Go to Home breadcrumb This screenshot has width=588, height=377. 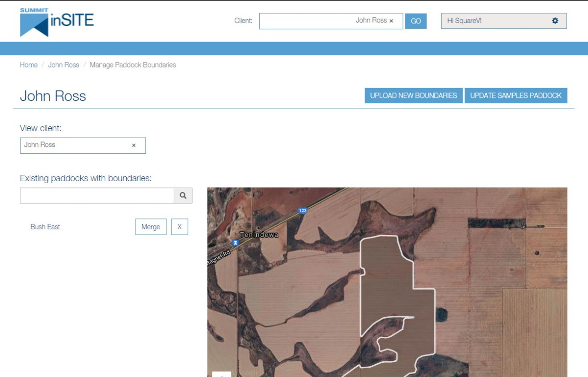(x=28, y=65)
